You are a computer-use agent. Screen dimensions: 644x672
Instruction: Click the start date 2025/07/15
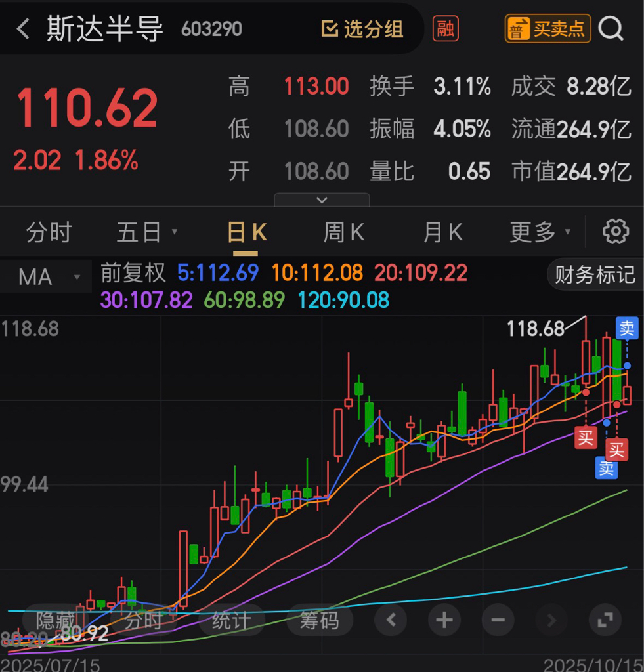click(x=51, y=665)
